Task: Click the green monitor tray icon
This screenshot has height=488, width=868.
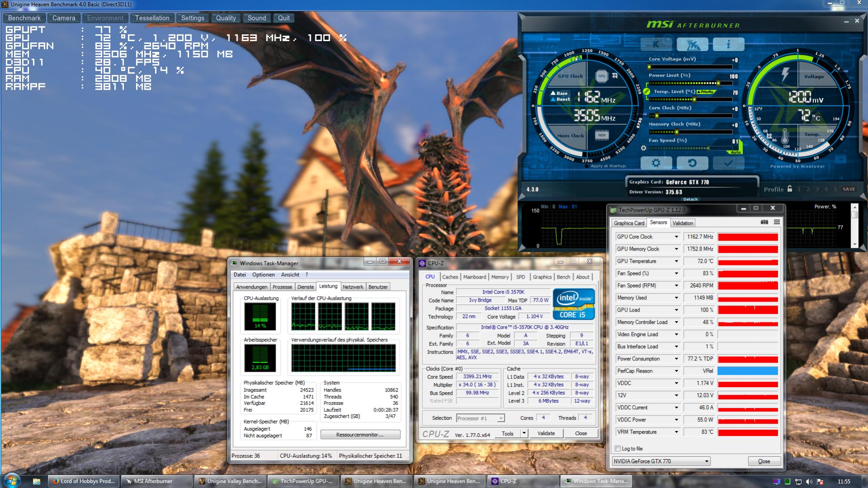Action: tap(787, 482)
